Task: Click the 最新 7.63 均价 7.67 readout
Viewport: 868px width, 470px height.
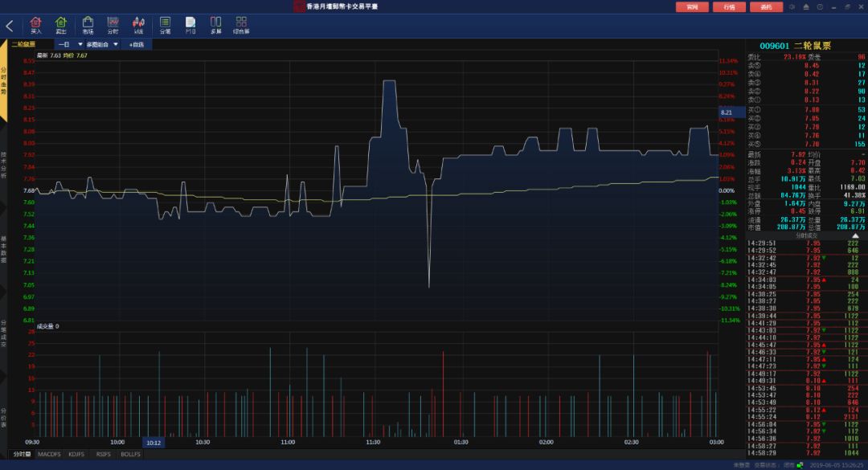Action: (x=62, y=55)
